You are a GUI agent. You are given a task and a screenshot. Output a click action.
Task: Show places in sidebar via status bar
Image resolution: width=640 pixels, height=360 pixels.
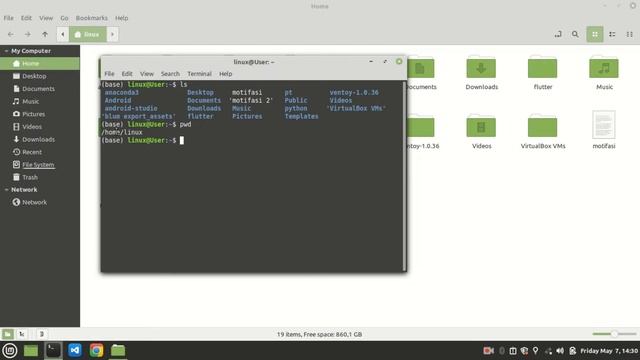7,334
